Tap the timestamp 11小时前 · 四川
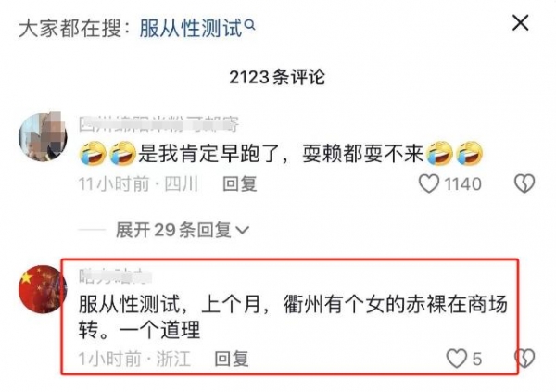 click(138, 184)
